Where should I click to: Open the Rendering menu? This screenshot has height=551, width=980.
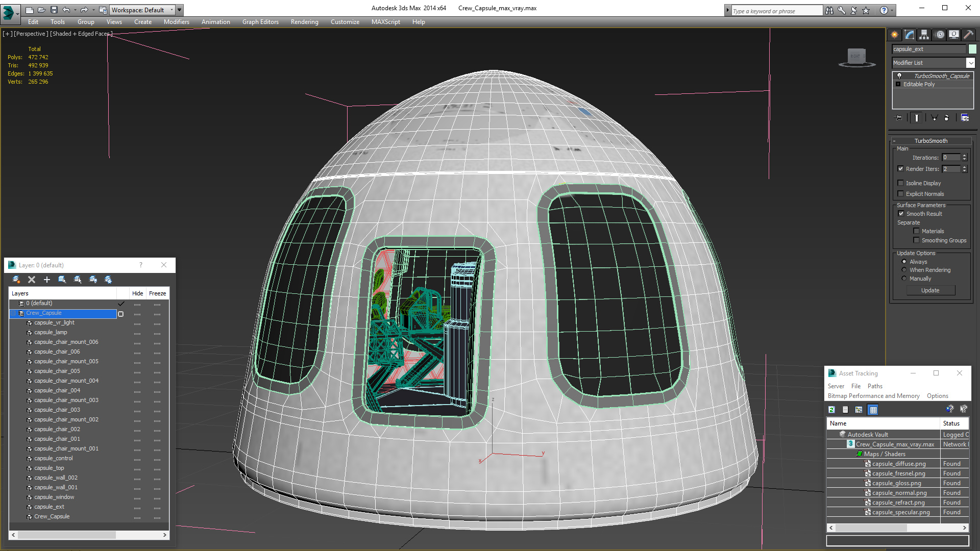(x=304, y=22)
